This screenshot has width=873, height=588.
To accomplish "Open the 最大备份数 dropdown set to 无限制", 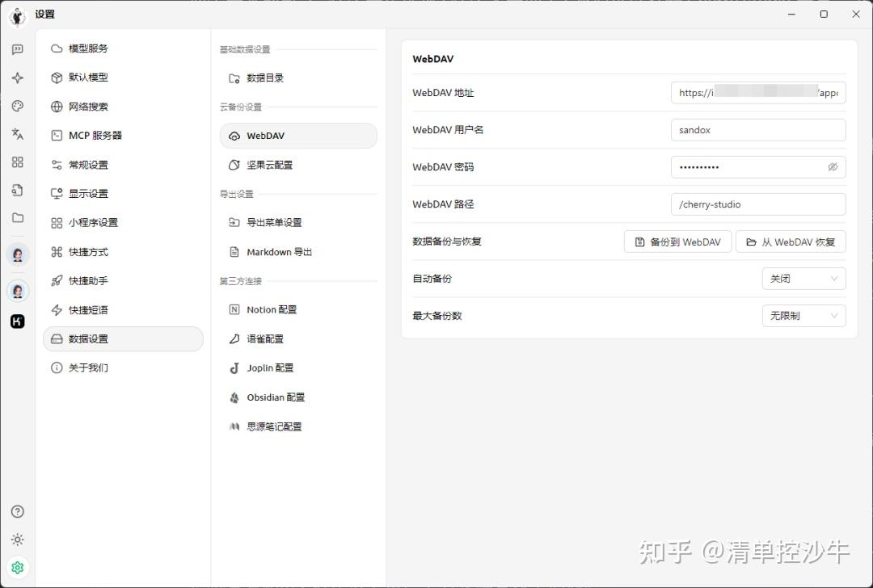I will pos(804,316).
